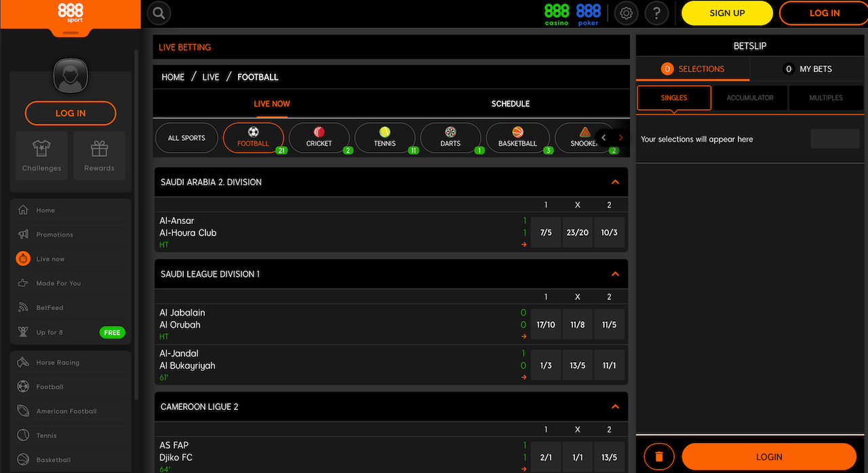Image resolution: width=868 pixels, height=473 pixels.
Task: Open Promotions megaphone item
Action: (x=71, y=235)
